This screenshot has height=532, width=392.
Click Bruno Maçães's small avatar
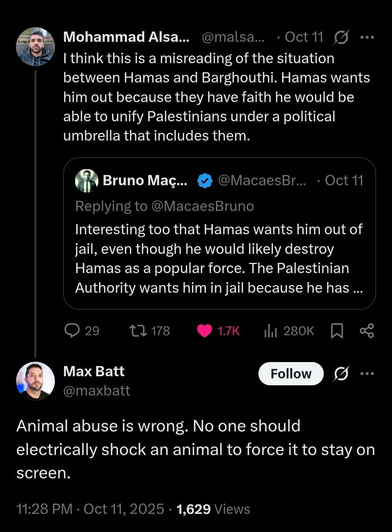(x=86, y=180)
